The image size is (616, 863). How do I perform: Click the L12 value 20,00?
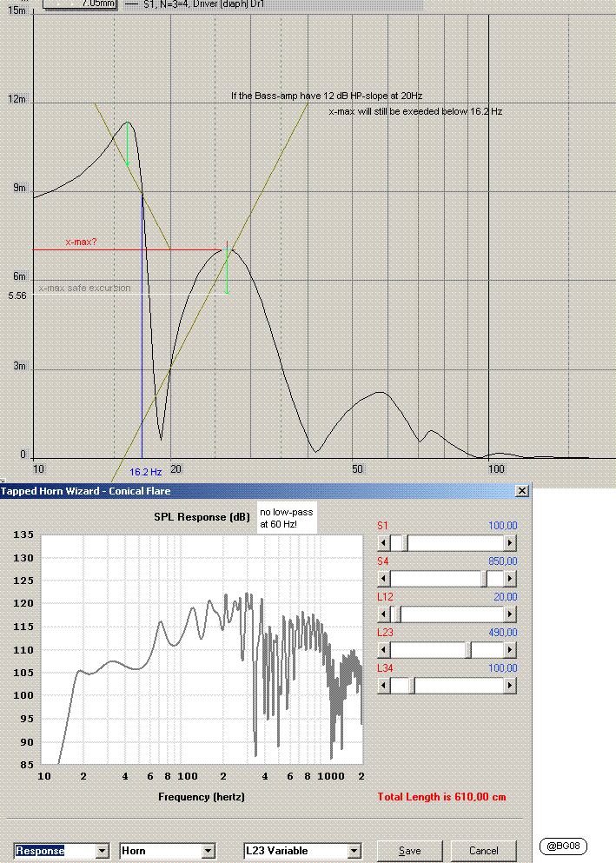[506, 597]
